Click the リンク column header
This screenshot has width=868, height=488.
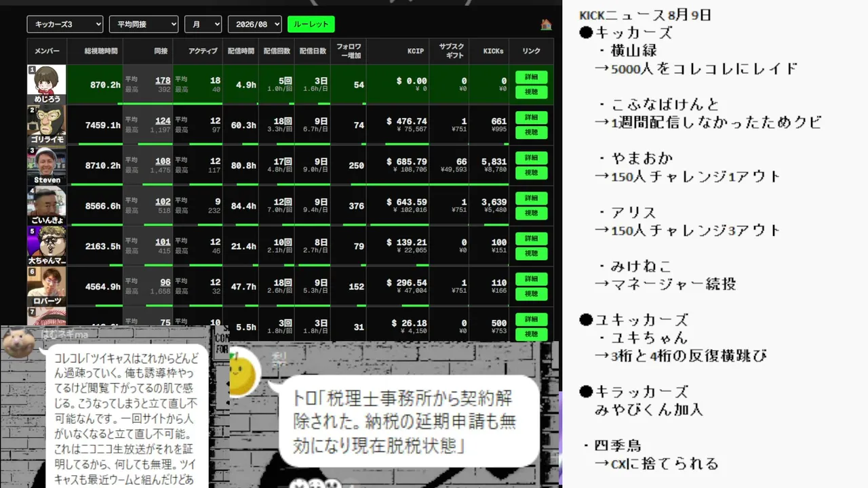[531, 51]
